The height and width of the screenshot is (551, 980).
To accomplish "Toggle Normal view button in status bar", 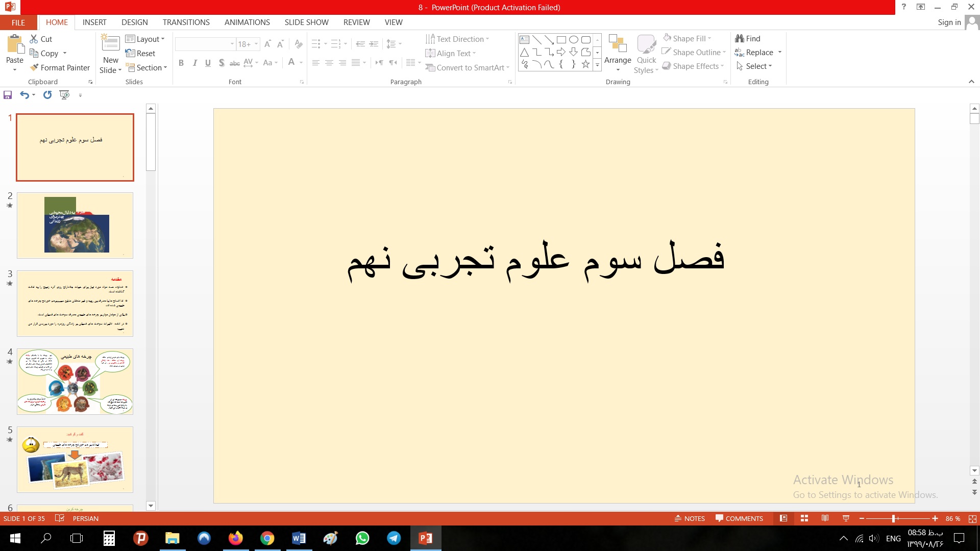I will [783, 518].
